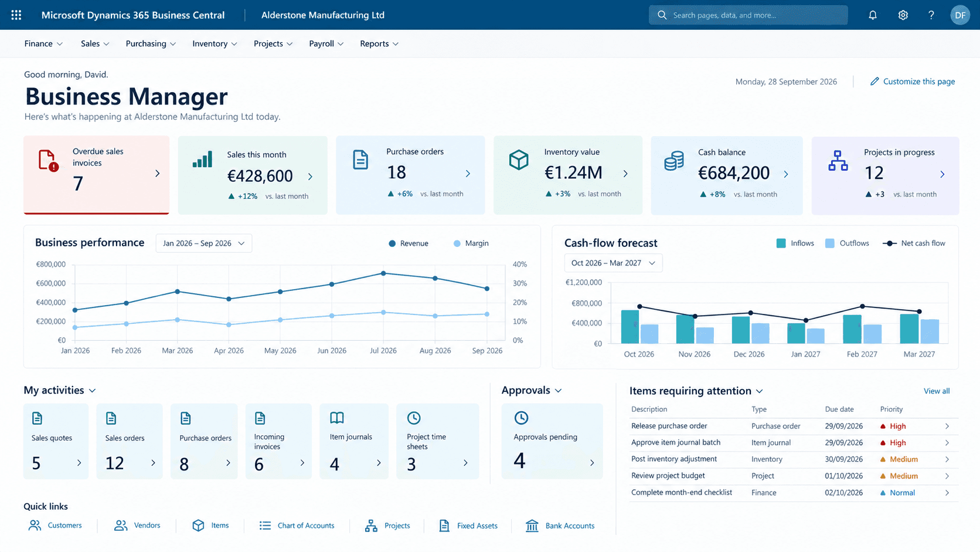Click the Projects in progress hierarchy icon
Screen dimensions: 980x552
tap(838, 161)
